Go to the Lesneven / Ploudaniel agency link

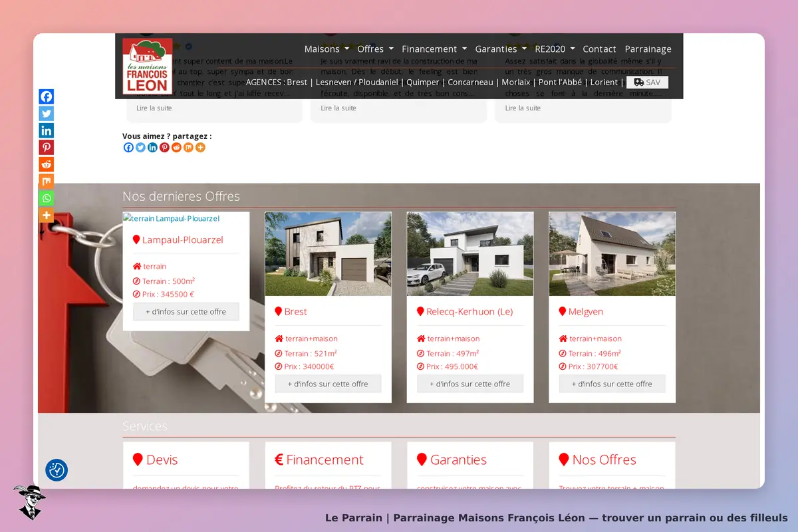(x=357, y=82)
